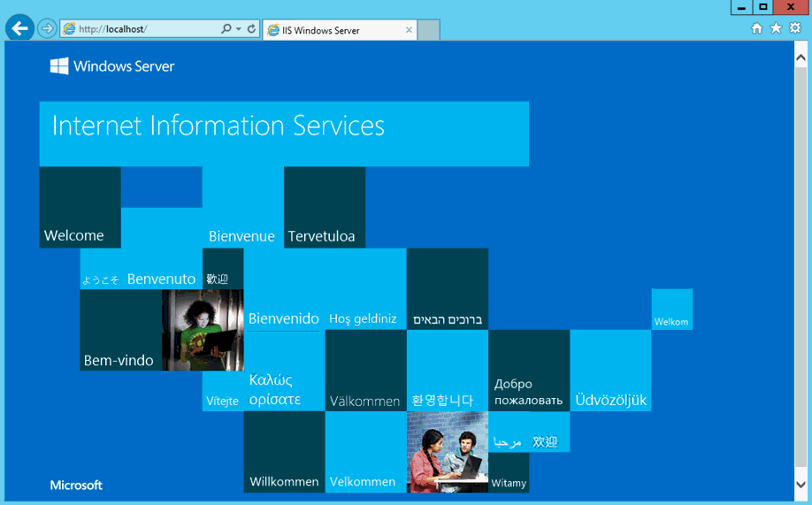Click the Japanese ようこそ text
This screenshot has width=812, height=505.
tap(101, 280)
